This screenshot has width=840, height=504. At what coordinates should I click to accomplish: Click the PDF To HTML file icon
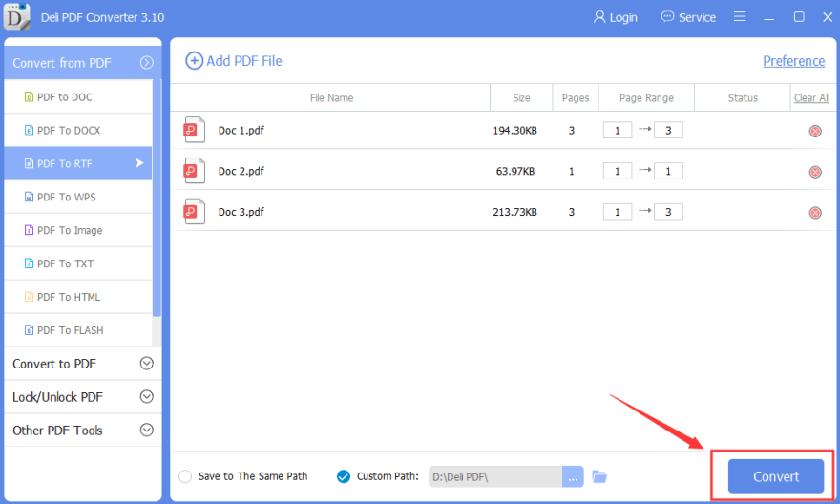[x=29, y=296]
